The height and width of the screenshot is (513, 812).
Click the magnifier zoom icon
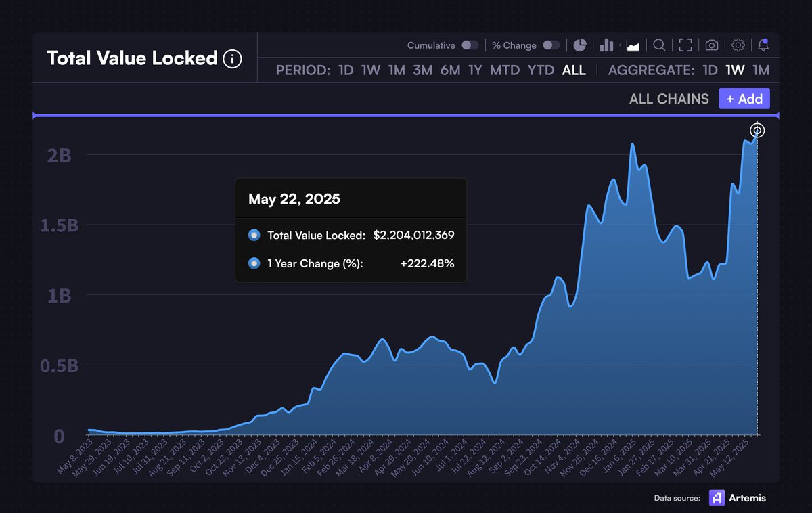pyautogui.click(x=659, y=45)
